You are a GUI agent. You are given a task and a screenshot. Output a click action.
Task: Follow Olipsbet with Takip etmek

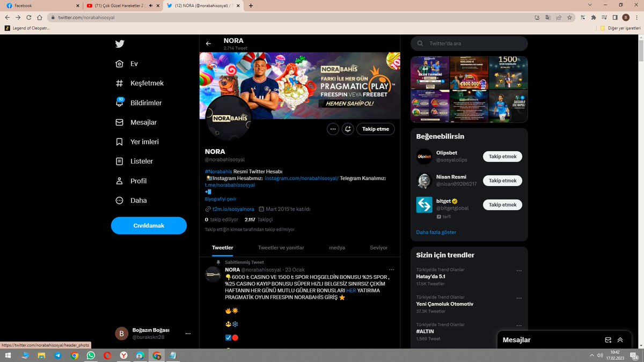502,157
